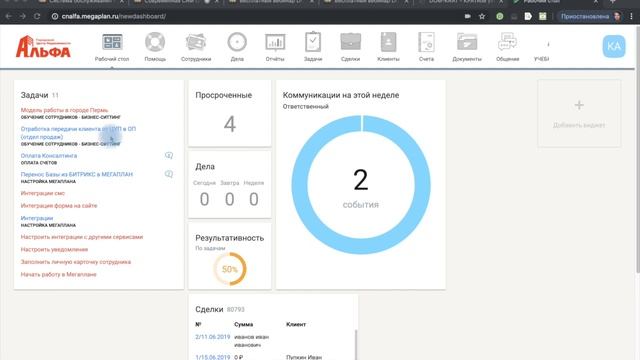
Task: Open the Отчёты chart icon
Action: [x=275, y=42]
